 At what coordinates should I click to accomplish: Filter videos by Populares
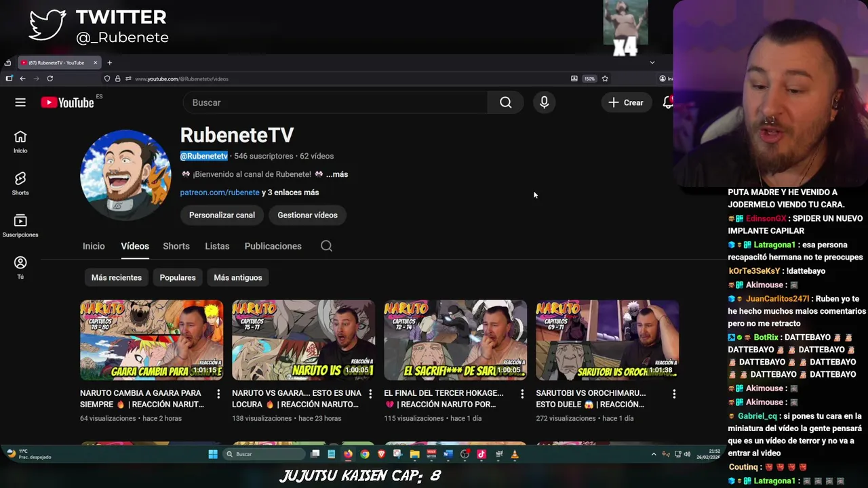pyautogui.click(x=178, y=277)
